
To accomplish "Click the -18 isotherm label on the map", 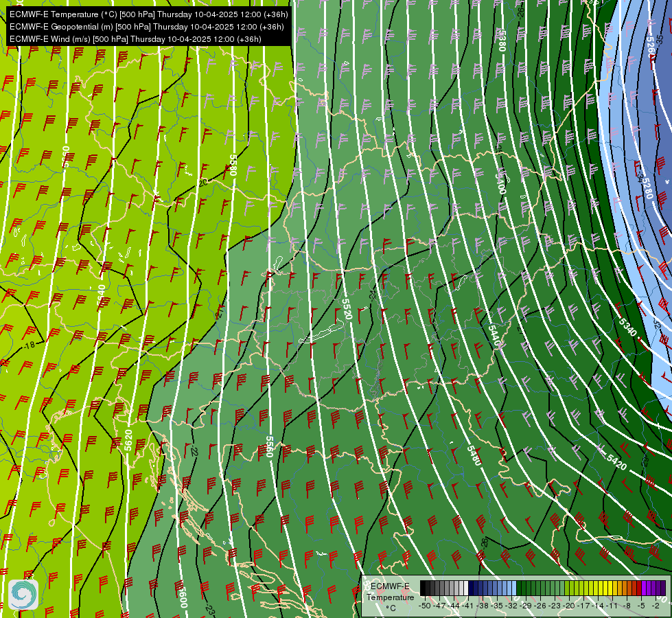I will pos(29,345).
